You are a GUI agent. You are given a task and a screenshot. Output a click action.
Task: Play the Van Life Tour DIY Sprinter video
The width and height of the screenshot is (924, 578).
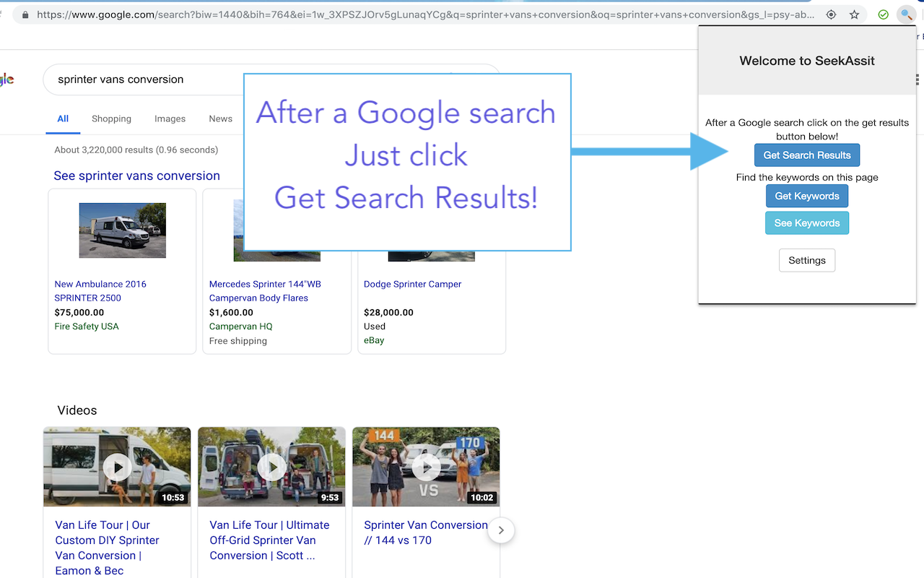117,467
